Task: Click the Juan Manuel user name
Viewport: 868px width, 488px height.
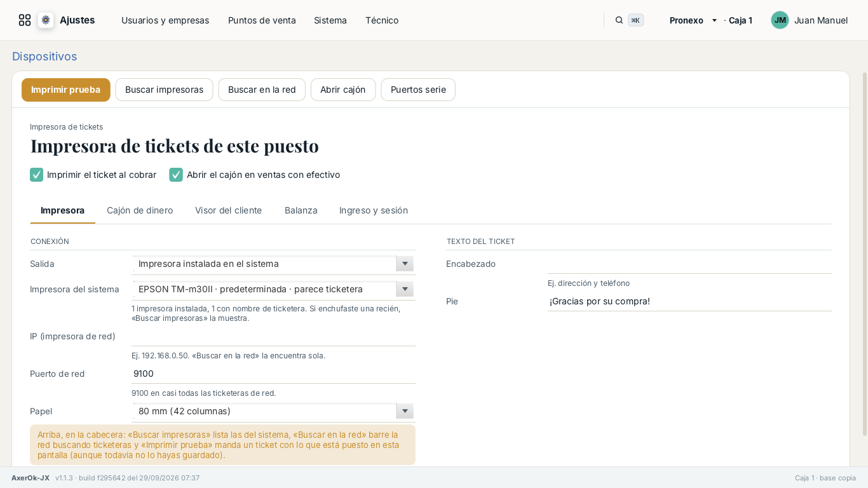Action: [821, 20]
